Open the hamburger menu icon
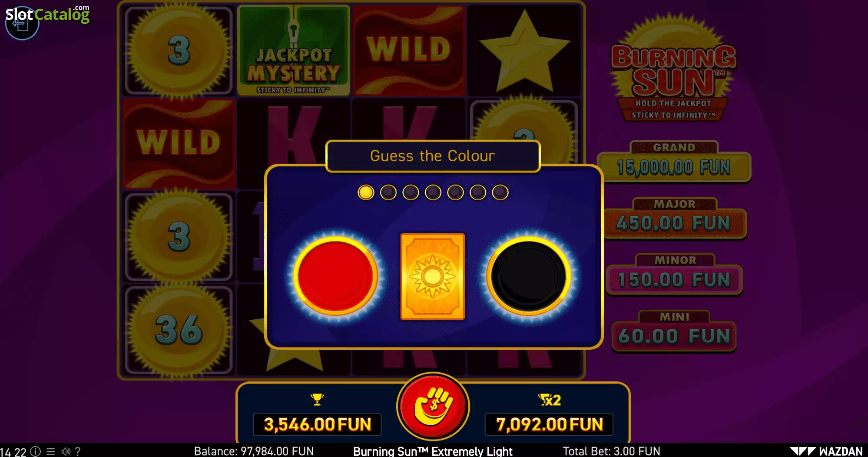Viewport: 868px width, 457px height. (x=51, y=452)
